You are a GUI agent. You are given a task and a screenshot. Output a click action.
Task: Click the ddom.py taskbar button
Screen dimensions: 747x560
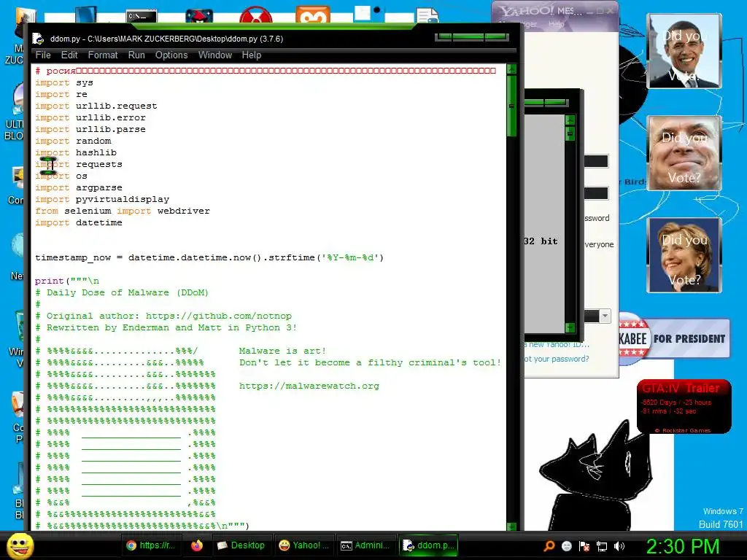(x=427, y=545)
